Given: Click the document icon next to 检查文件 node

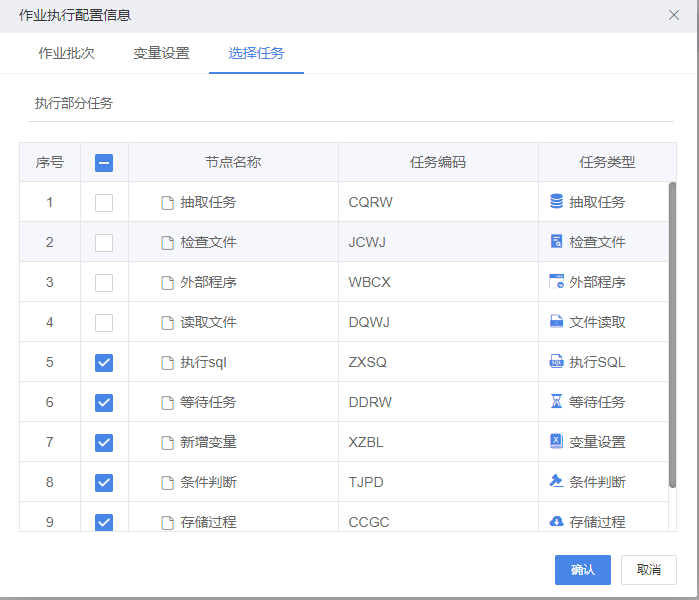Looking at the screenshot, I should click(168, 243).
